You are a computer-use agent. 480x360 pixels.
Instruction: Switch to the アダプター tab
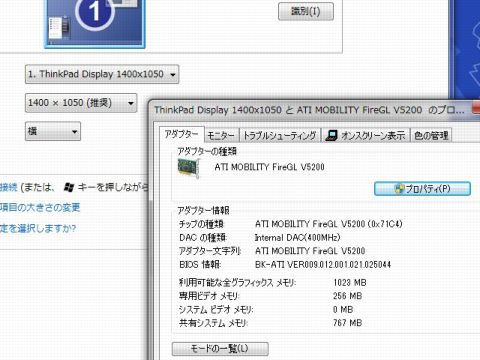click(x=182, y=135)
